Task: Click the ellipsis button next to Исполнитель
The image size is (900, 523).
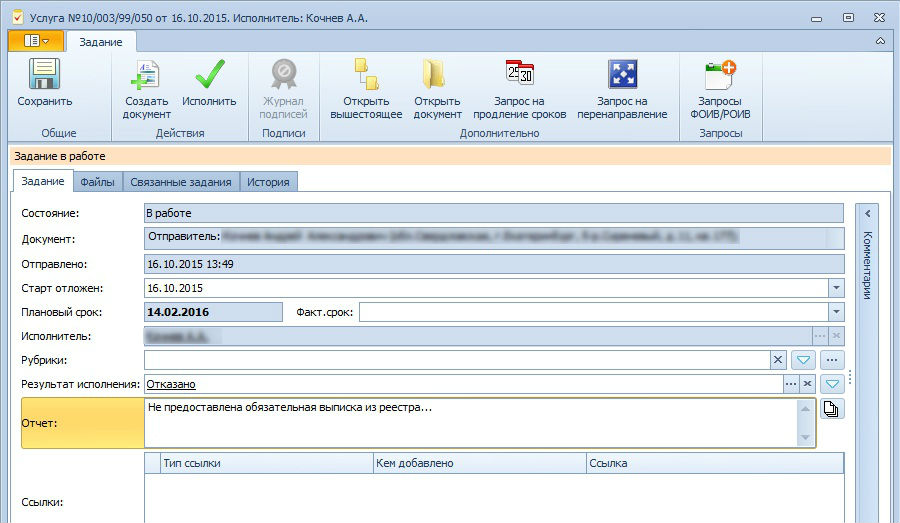Action: (820, 336)
